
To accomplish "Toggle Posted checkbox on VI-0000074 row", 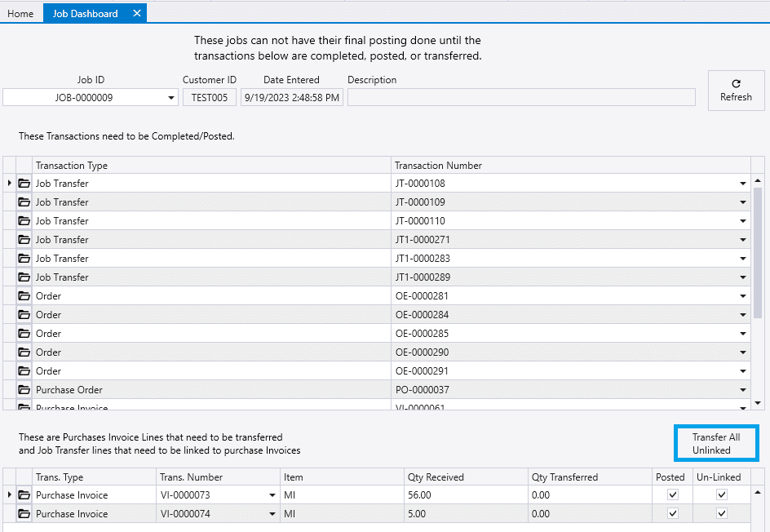I will tap(671, 513).
